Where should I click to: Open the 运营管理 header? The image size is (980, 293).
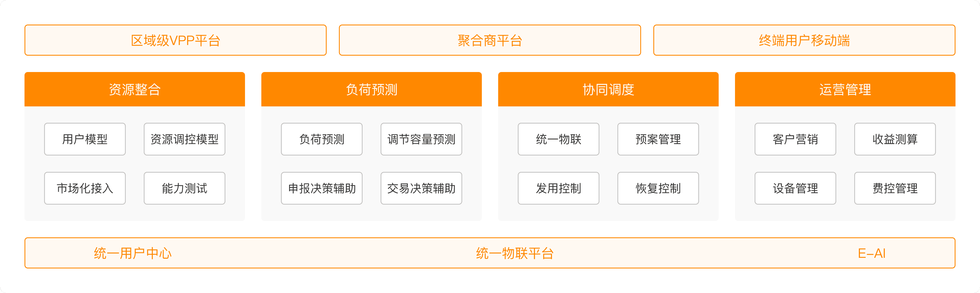845,89
